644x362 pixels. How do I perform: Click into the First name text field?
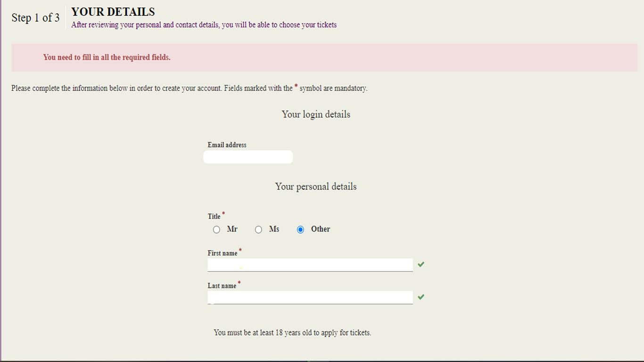point(310,265)
